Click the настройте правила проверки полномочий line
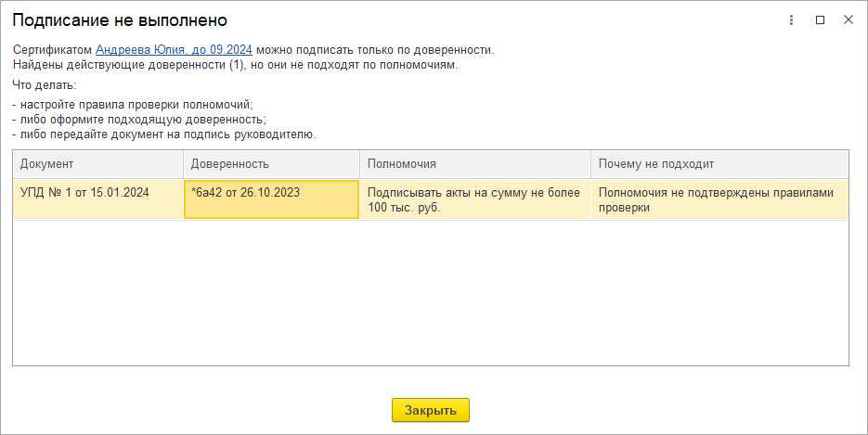This screenshot has height=435, width=868. click(136, 104)
